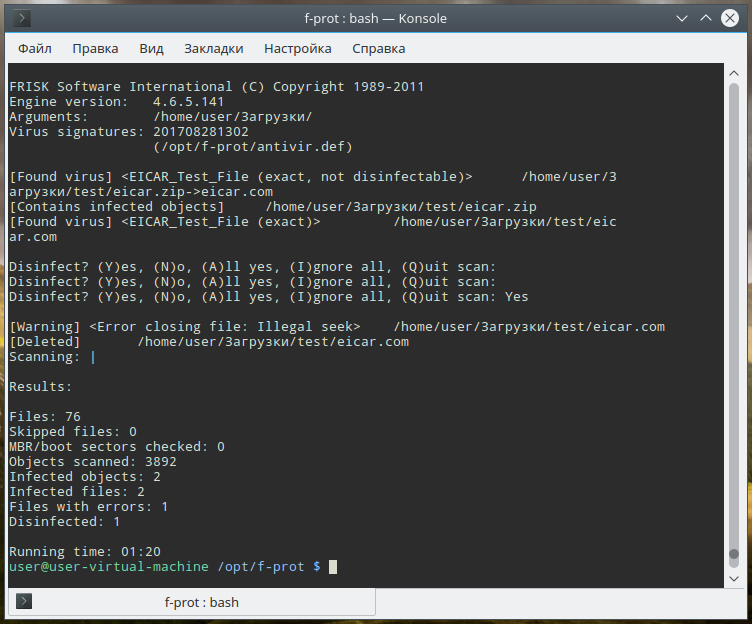Click the 'Objects scanned: 3892' line

click(93, 462)
